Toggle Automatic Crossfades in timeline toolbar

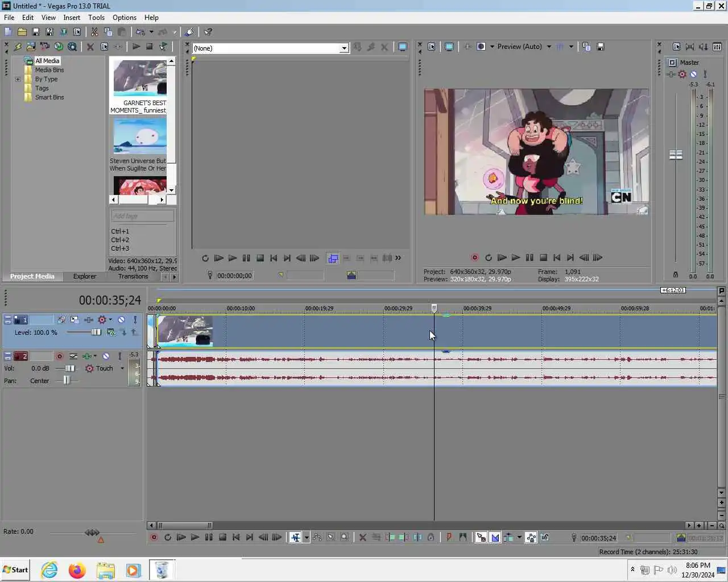[x=495, y=537]
